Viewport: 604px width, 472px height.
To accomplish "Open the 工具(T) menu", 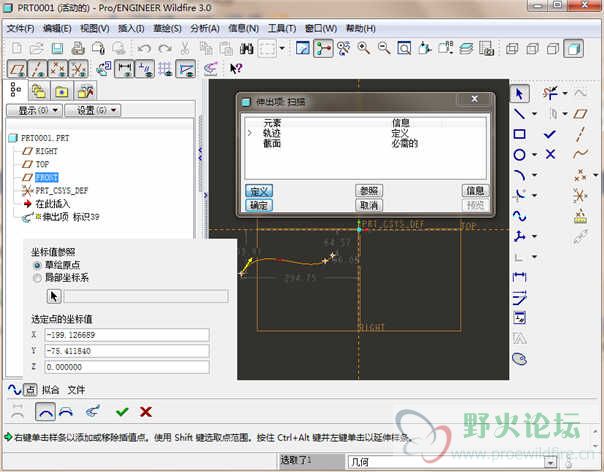I will click(282, 29).
